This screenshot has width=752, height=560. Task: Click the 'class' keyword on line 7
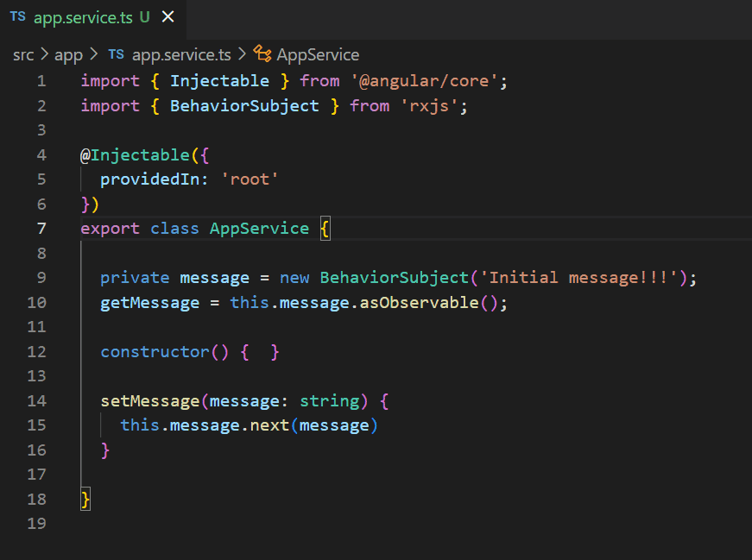point(174,230)
